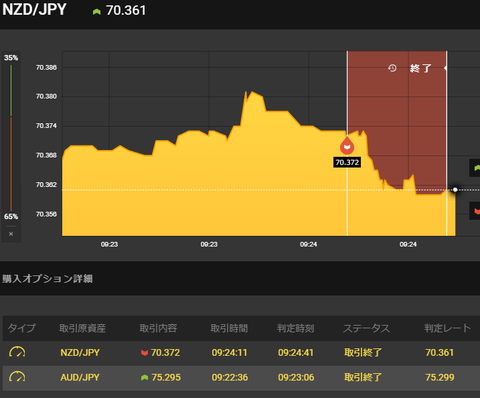Click the 終了 label in the red zone
This screenshot has height=398, width=480.
point(421,68)
